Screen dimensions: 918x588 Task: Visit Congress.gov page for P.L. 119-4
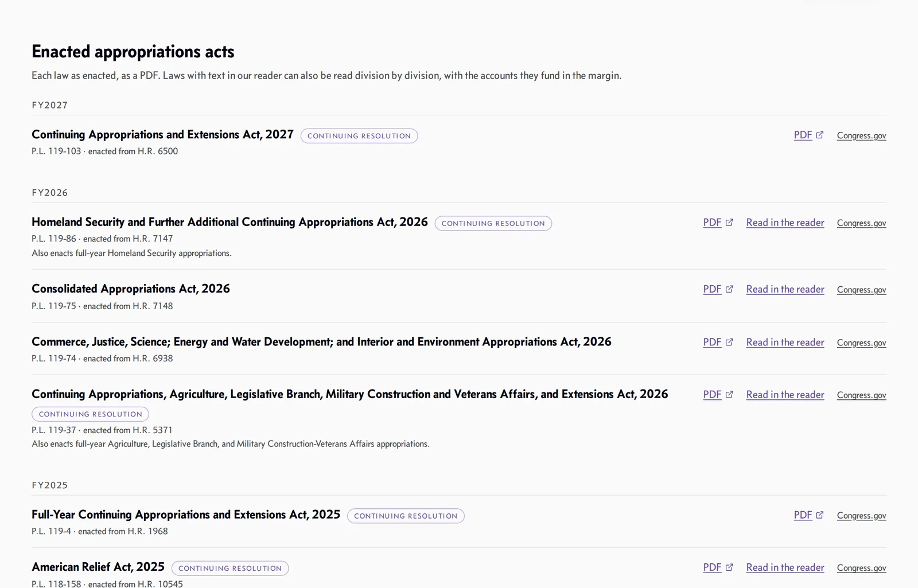pyautogui.click(x=861, y=516)
